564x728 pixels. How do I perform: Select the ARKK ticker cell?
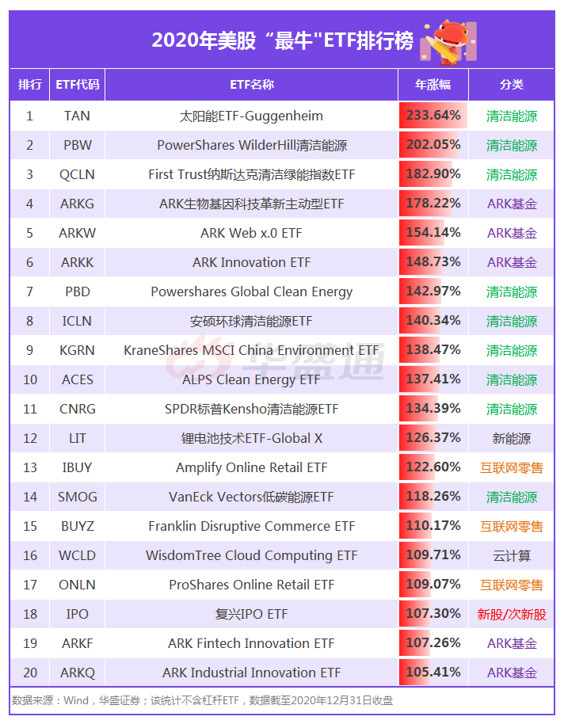point(77,262)
